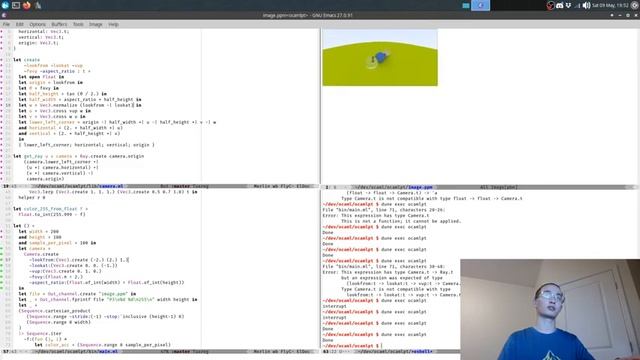Image resolution: width=640 pixels, height=360 pixels.
Task: Place cursor at the eshell prompt on the last line
Action: coord(381,346)
